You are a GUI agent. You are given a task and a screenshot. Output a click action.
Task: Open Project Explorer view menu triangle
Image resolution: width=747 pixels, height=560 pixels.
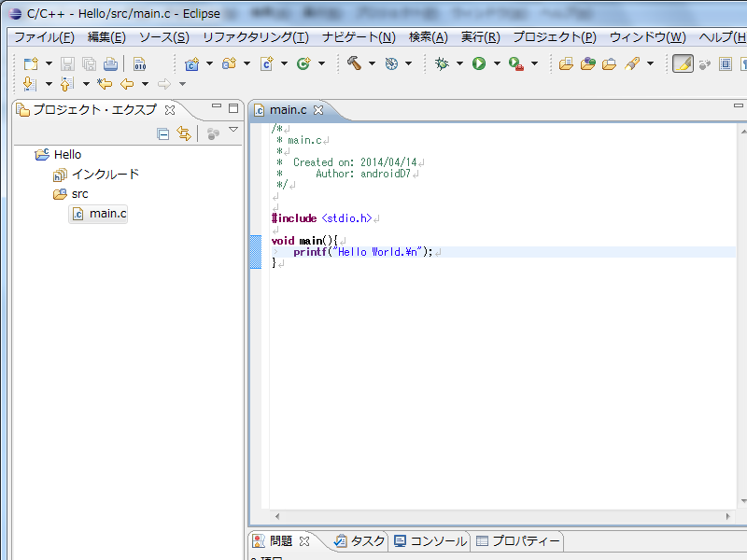(233, 131)
